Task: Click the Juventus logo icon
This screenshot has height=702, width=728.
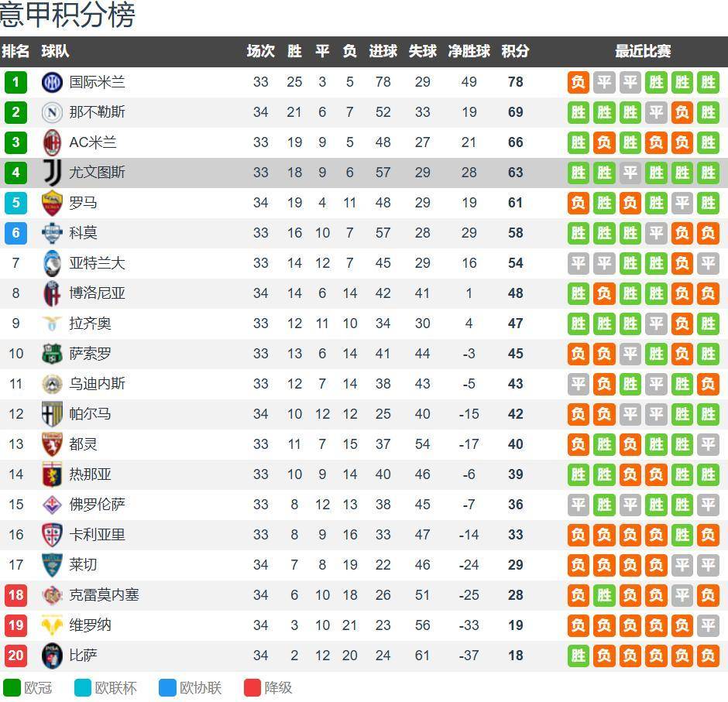Action: tap(52, 173)
